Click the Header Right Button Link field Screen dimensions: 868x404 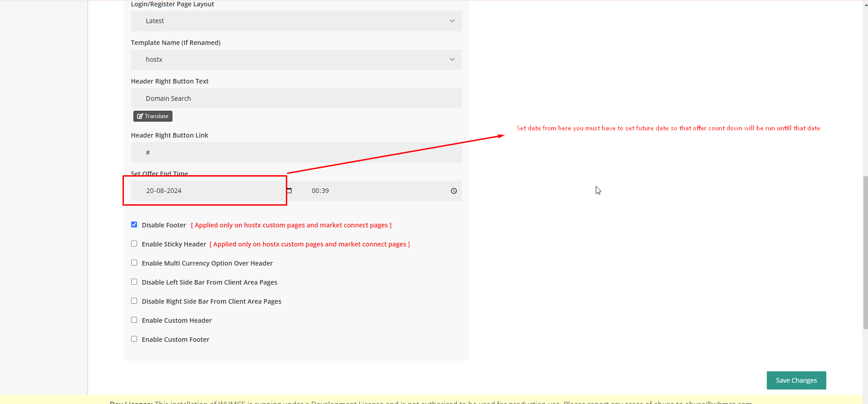pyautogui.click(x=296, y=153)
